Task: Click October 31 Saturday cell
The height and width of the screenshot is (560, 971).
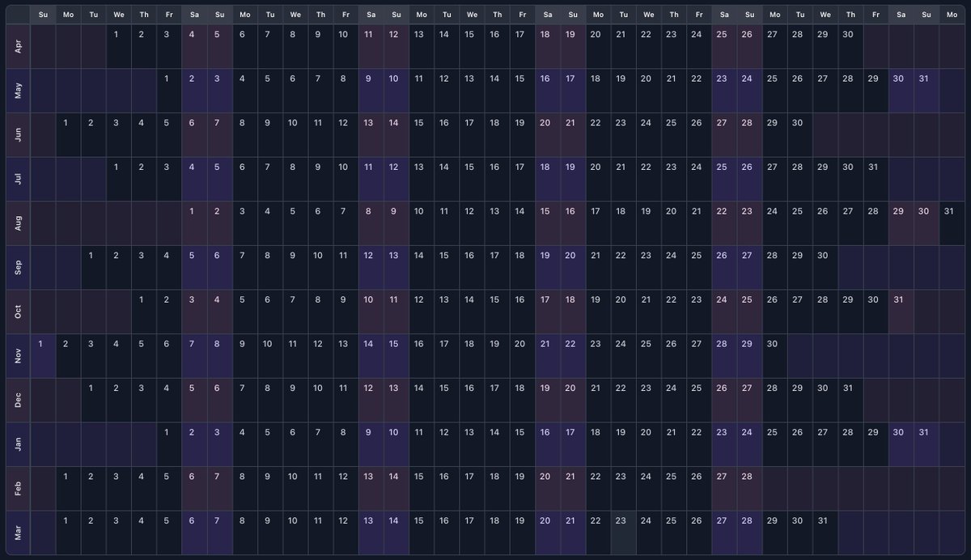Action: (901, 312)
